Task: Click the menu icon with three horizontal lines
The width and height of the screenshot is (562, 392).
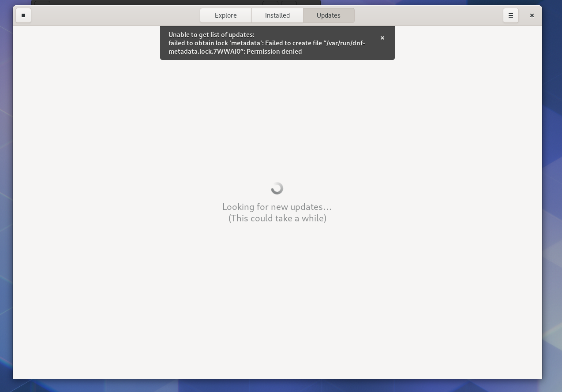Action: click(510, 15)
